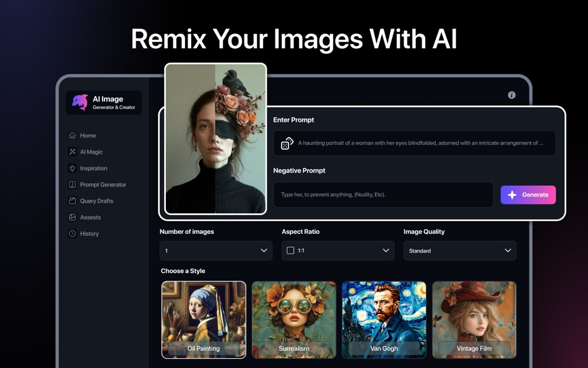Viewport: 588px width, 368px height.
Task: Select the Oil Painting style thumbnail
Action: coord(204,320)
